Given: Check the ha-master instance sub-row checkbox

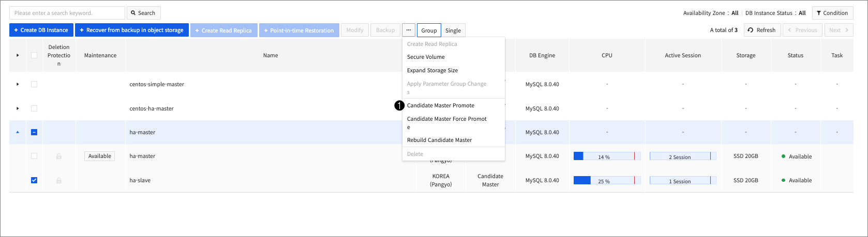Looking at the screenshot, I should click(x=34, y=156).
